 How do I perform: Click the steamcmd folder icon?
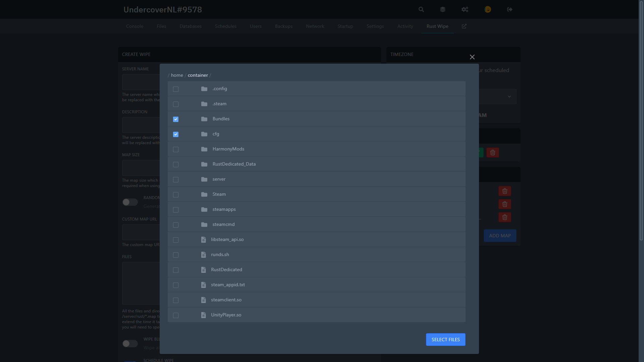coord(204,225)
